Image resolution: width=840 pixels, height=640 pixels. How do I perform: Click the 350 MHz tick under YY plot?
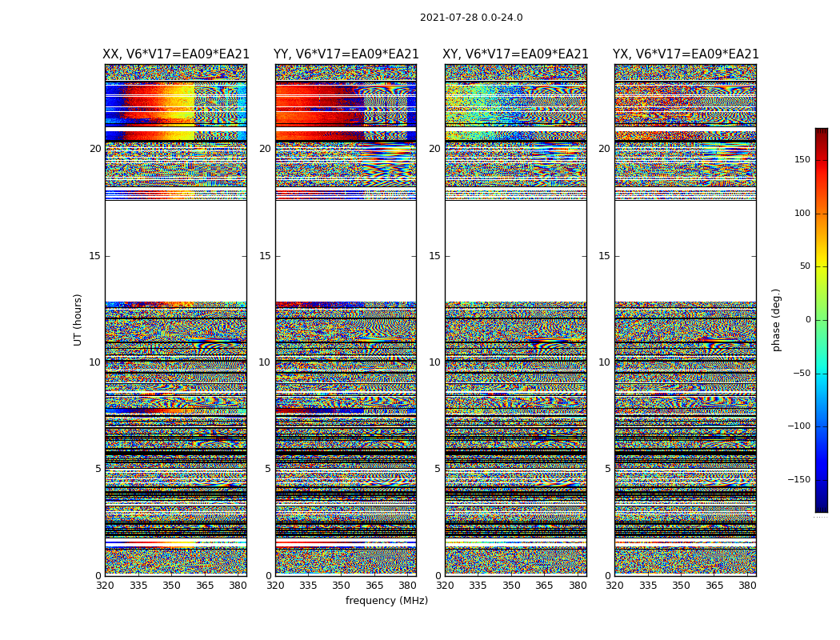[x=342, y=586]
